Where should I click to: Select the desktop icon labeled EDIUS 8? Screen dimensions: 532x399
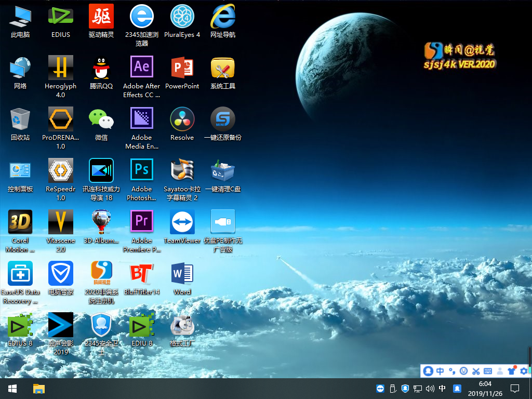coord(20,325)
